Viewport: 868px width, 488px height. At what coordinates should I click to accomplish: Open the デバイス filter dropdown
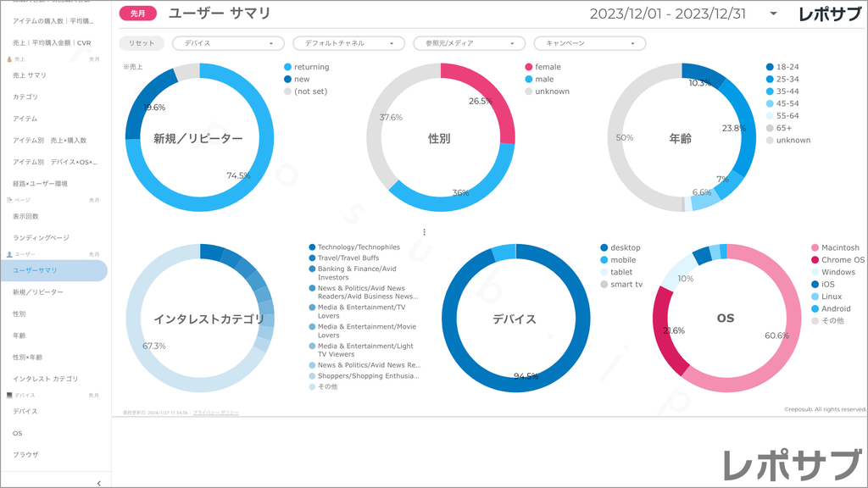click(x=228, y=43)
